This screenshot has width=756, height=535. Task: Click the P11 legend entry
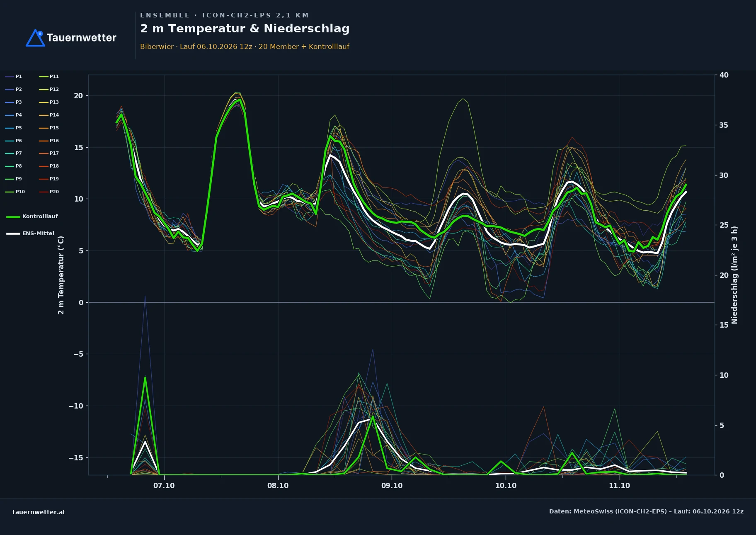(49, 76)
